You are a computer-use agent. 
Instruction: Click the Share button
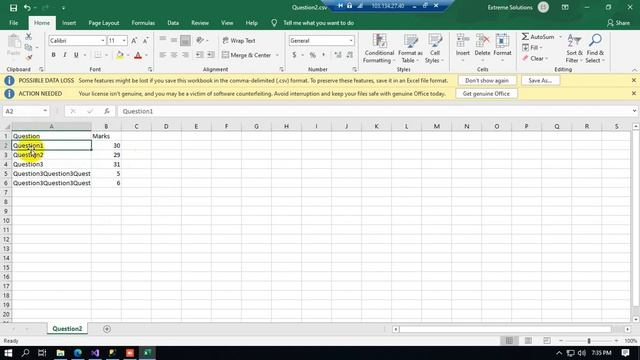tap(618, 23)
